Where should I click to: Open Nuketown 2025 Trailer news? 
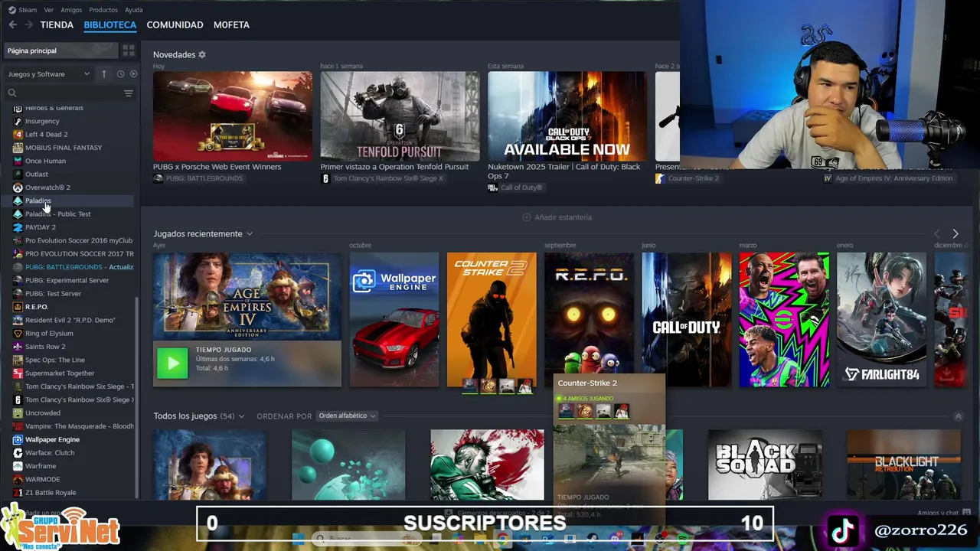point(567,116)
